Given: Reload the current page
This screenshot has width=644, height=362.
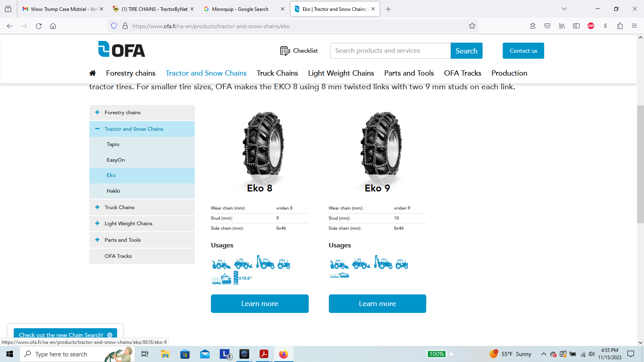Looking at the screenshot, I should coord(39,26).
